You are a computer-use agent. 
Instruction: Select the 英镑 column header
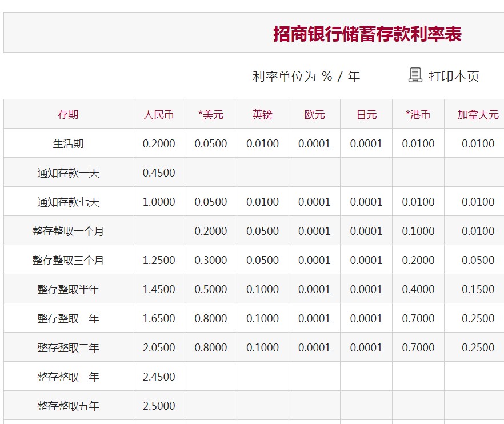[263, 114]
